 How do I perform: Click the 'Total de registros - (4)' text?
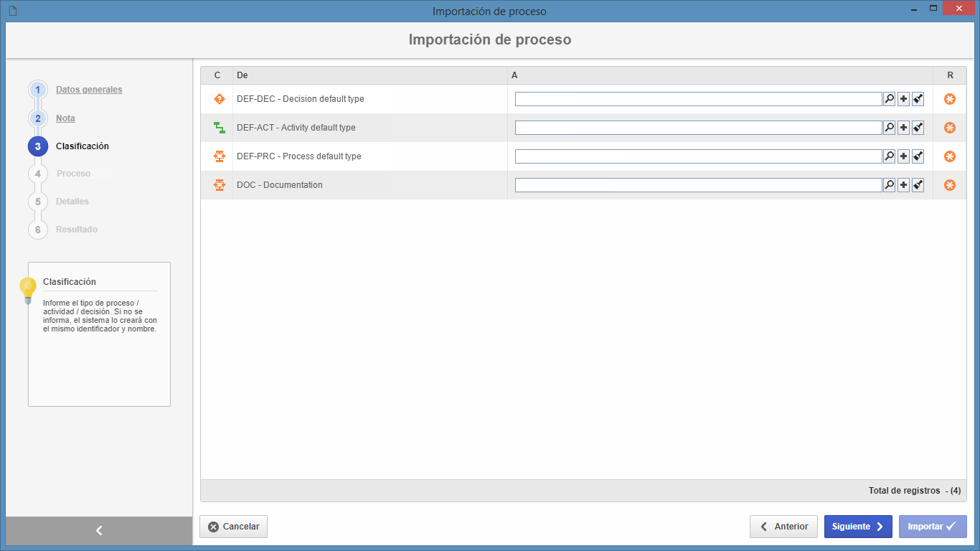coord(915,491)
